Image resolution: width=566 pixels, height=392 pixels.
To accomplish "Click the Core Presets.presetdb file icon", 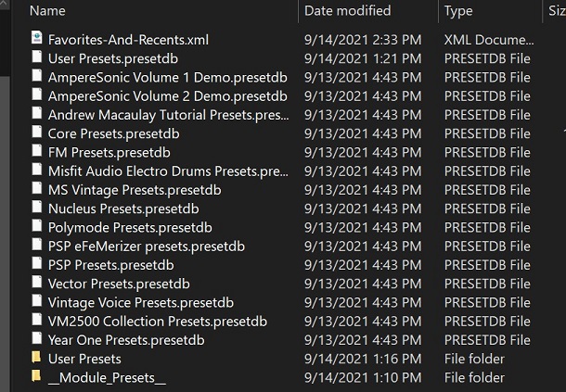I will pyautogui.click(x=37, y=132).
